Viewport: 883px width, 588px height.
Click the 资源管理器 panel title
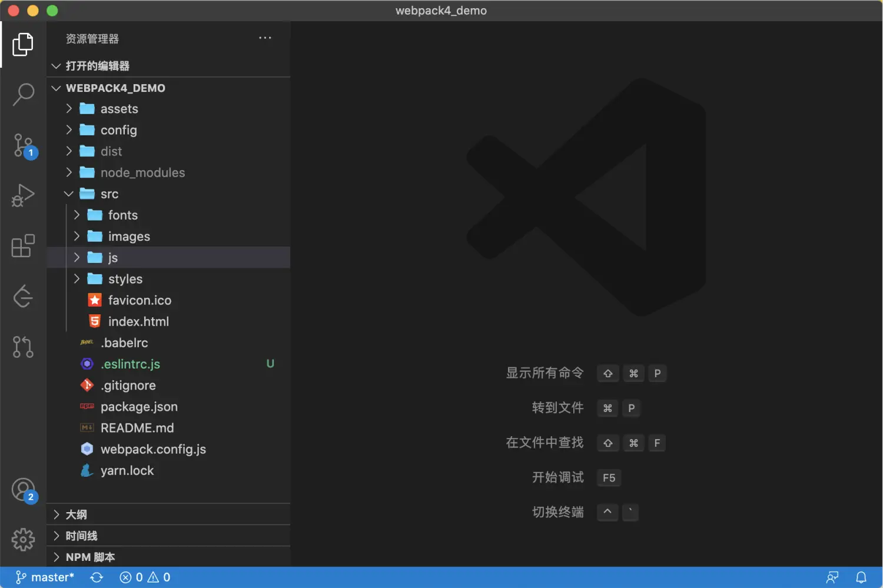tap(92, 39)
